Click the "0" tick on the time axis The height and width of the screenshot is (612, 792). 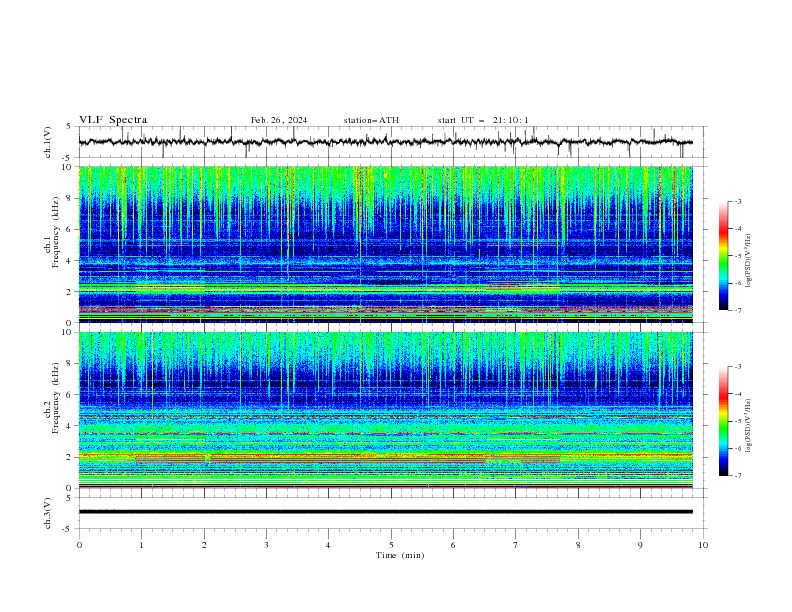click(x=79, y=545)
